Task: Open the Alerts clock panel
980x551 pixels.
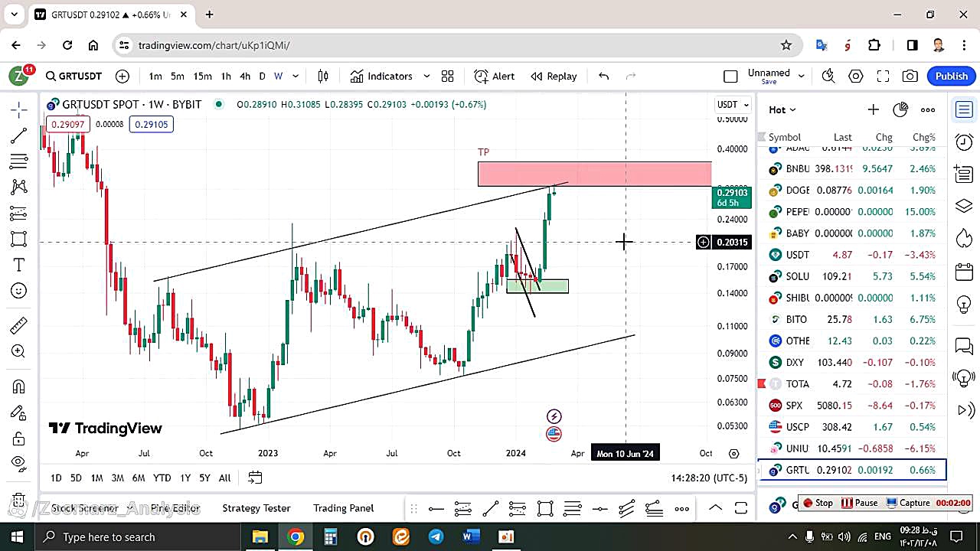Action: [x=964, y=142]
